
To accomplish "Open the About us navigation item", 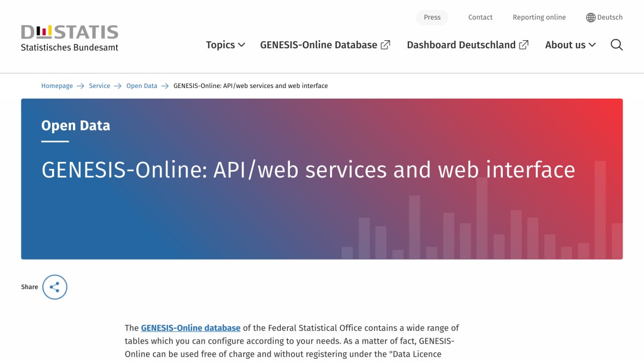I will (x=570, y=45).
